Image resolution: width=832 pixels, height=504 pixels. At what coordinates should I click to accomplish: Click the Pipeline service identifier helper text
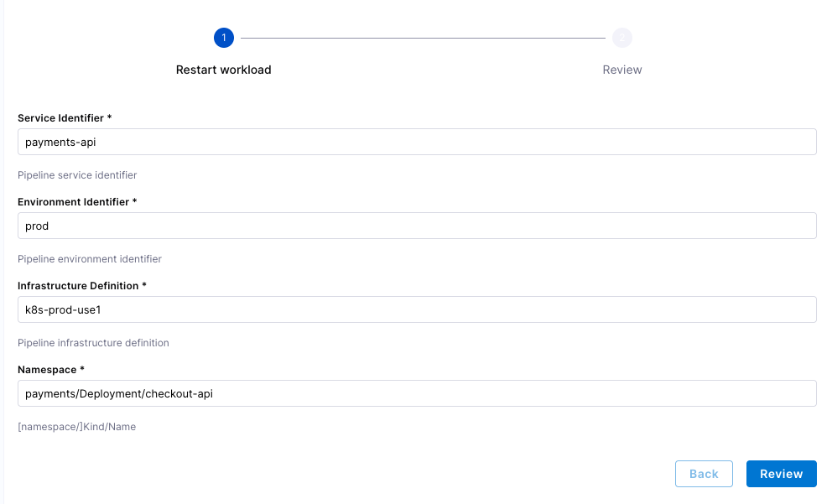point(76,175)
